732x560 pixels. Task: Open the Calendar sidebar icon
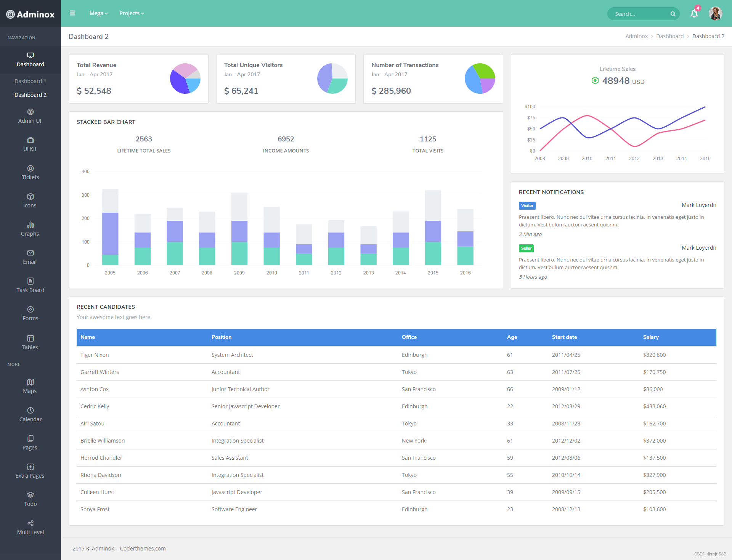30,411
